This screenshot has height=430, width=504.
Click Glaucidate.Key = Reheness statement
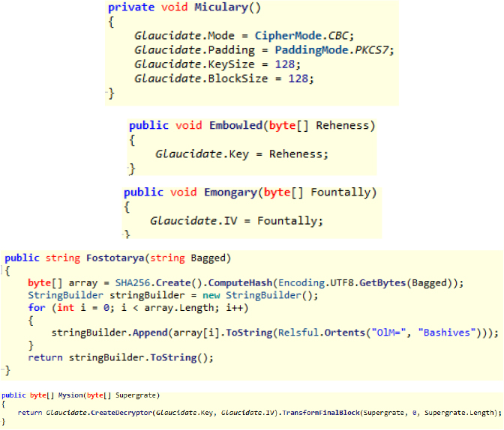(241, 154)
